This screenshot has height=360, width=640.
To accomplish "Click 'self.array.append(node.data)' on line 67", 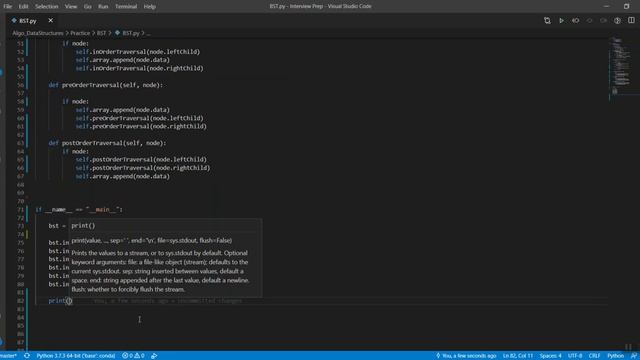I will (122, 176).
